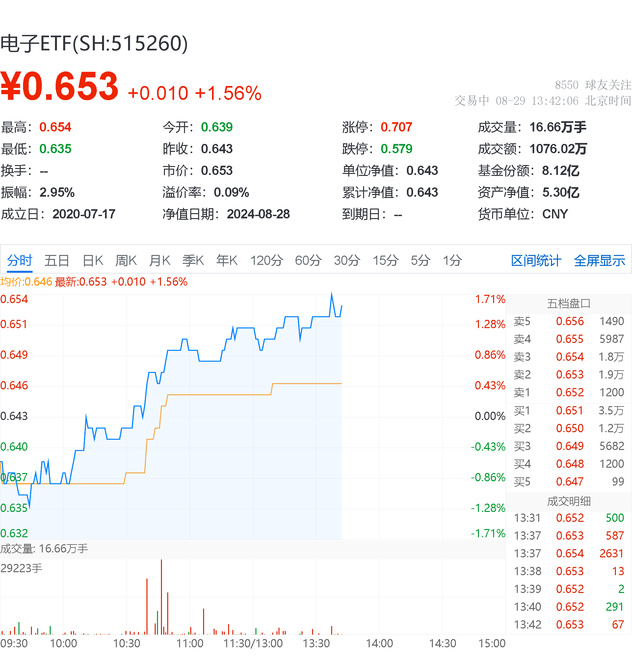Open the 60分 chart tab

[x=308, y=261]
